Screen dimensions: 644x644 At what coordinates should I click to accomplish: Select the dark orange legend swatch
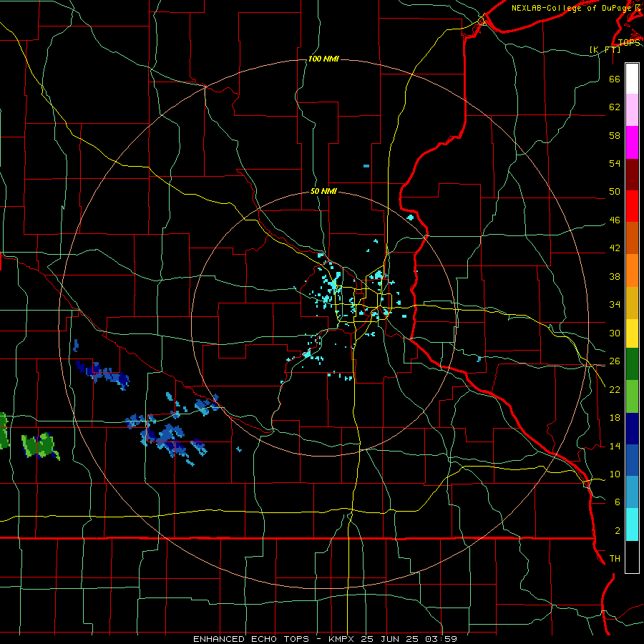(x=632, y=238)
